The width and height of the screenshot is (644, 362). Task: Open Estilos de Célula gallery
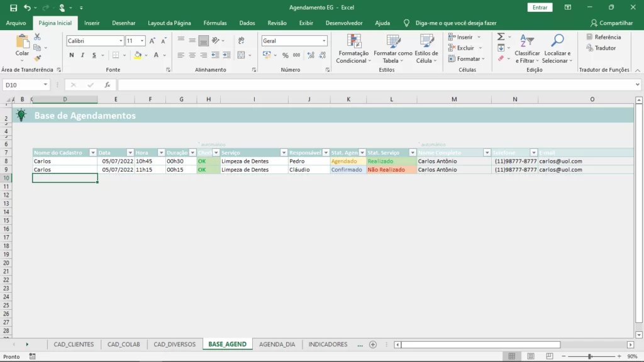click(x=427, y=49)
